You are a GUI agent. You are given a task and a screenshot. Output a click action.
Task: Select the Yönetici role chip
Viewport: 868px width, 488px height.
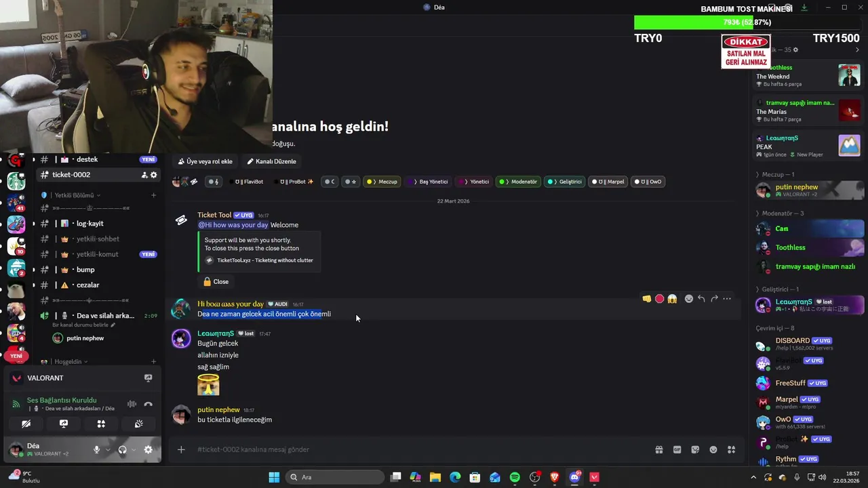[x=474, y=182]
